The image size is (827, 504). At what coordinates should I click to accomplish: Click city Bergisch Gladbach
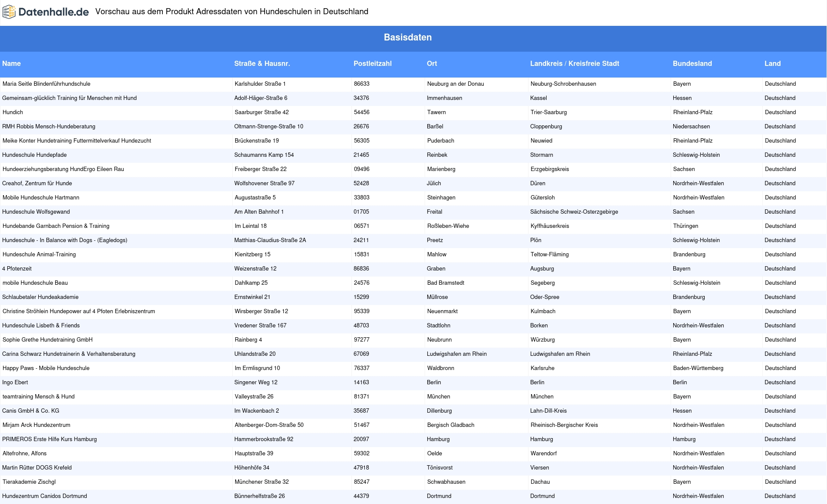pos(451,425)
